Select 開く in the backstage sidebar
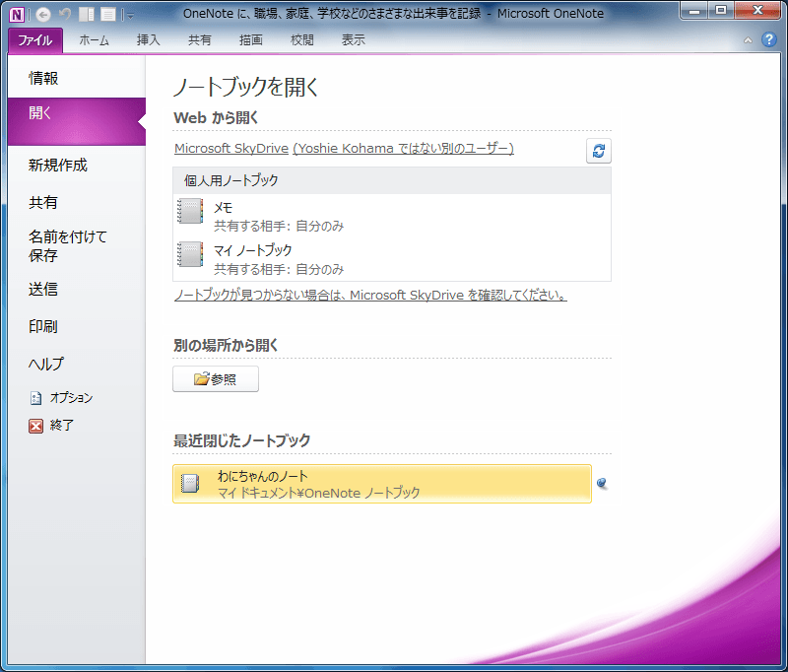The height and width of the screenshot is (672, 788). (x=77, y=121)
